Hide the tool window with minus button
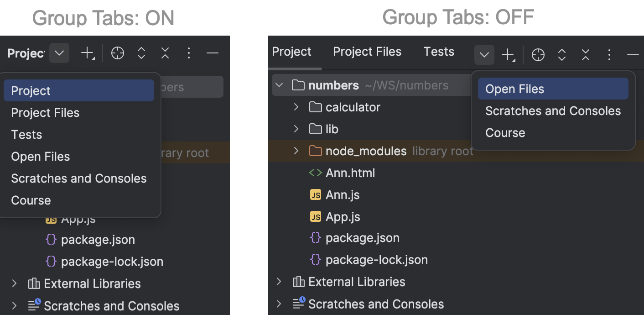644x315 pixels. [x=634, y=54]
